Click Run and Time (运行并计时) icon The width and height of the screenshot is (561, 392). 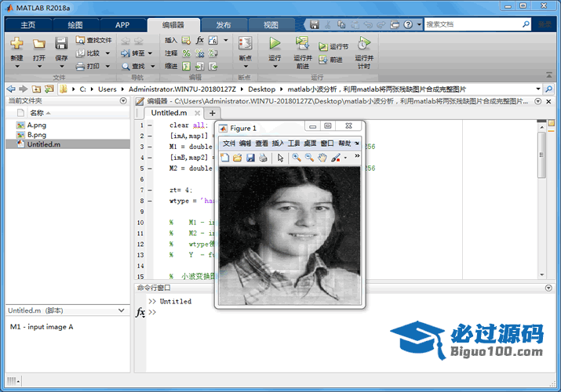click(363, 44)
